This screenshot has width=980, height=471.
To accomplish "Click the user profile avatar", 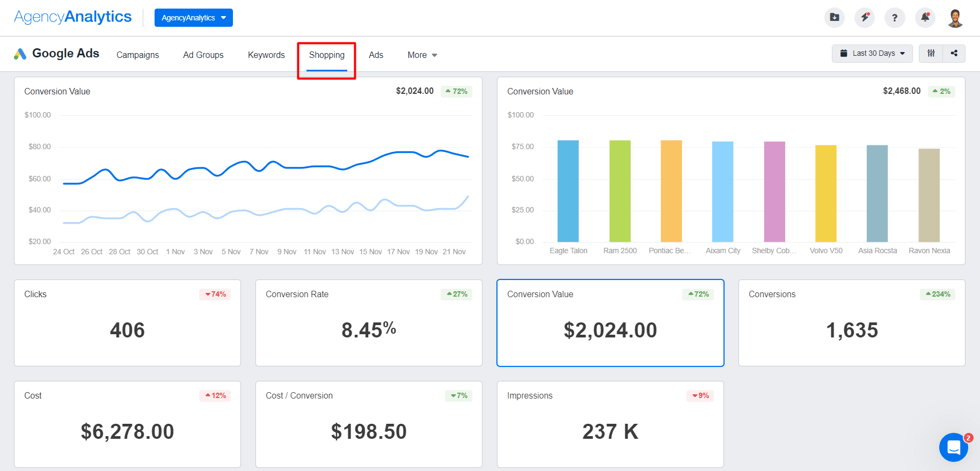I will [955, 18].
